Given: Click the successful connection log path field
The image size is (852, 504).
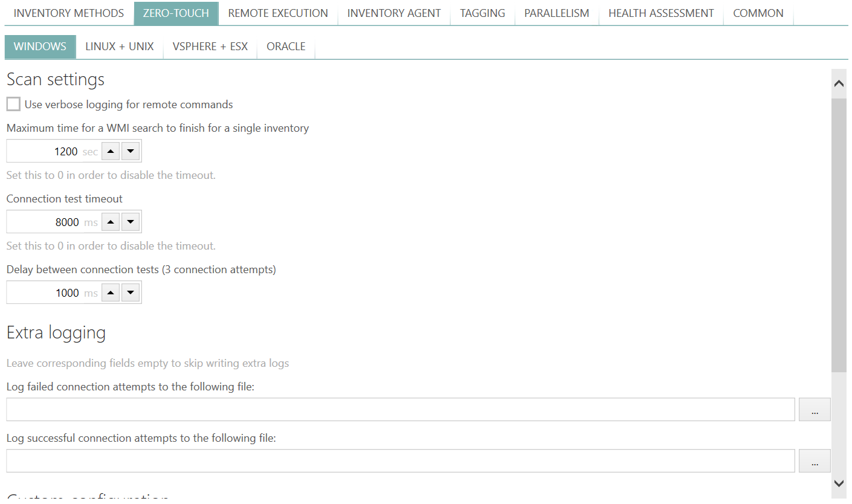Looking at the screenshot, I should click(400, 461).
